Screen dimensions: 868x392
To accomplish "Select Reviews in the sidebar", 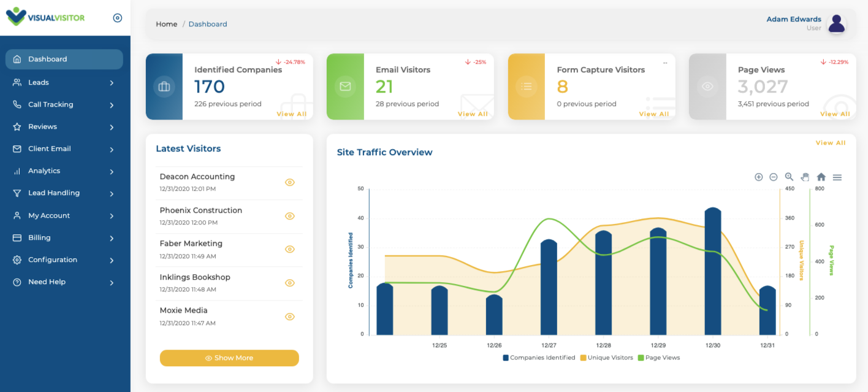I will click(x=42, y=126).
